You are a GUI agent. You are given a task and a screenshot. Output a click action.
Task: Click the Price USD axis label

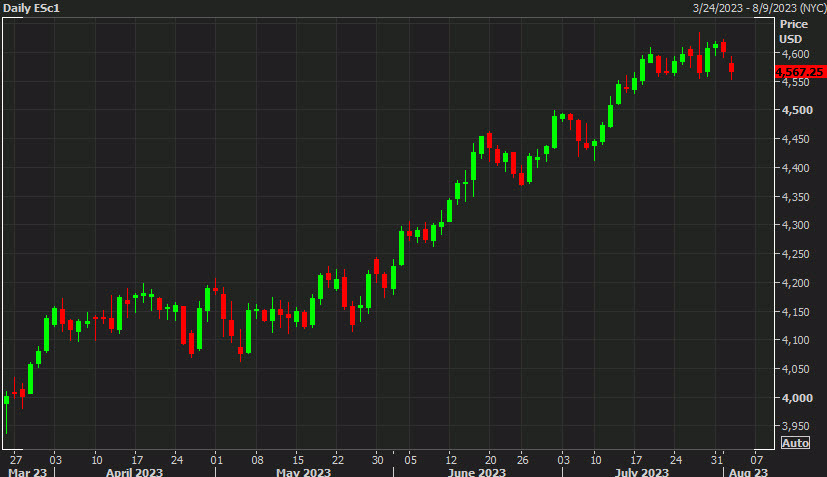[793, 31]
